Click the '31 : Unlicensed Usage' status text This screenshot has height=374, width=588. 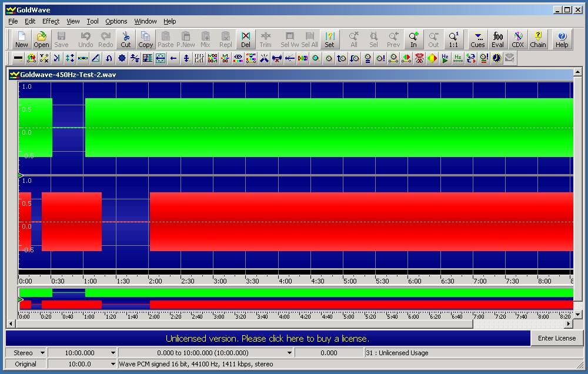[x=397, y=353]
